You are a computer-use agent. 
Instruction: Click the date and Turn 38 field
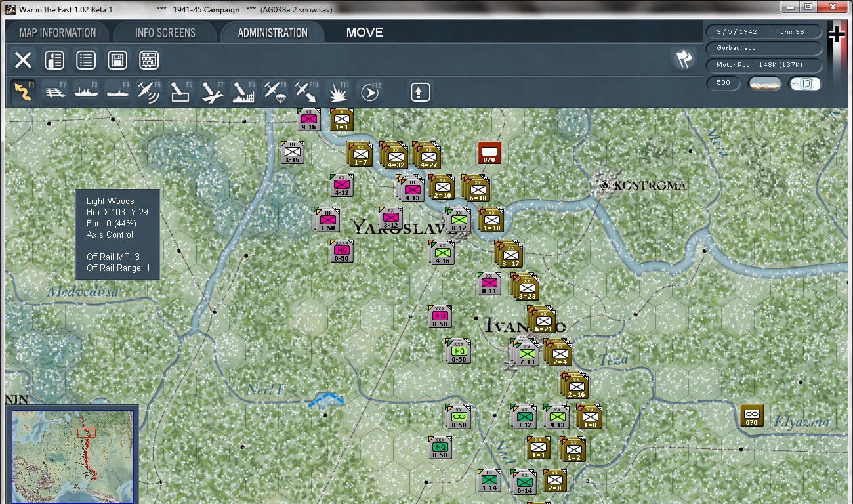click(764, 32)
